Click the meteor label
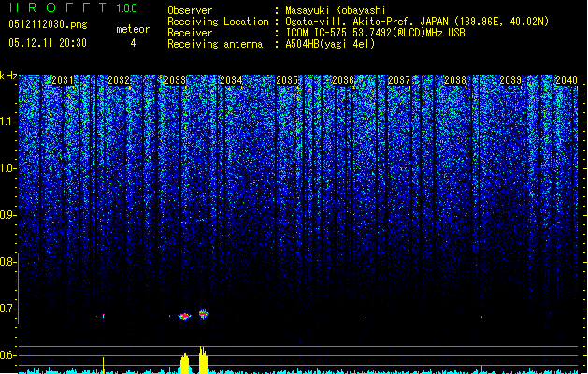This screenshot has height=374, width=588. coord(133,29)
